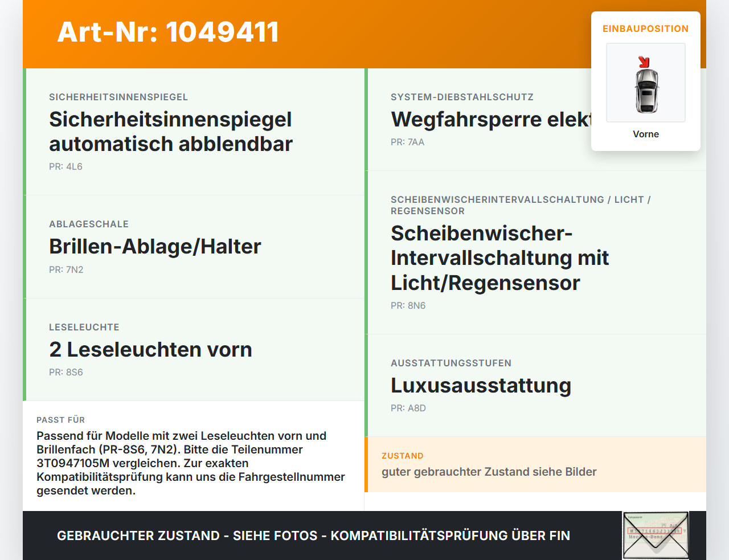Click the SYSTEM-DIEBSTAHLSCHUTZ label
Viewport: 729px width, 560px height.
[462, 97]
